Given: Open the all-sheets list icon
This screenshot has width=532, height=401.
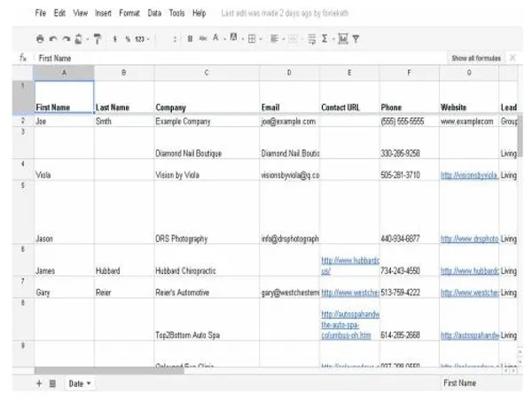Looking at the screenshot, I should tap(52, 383).
